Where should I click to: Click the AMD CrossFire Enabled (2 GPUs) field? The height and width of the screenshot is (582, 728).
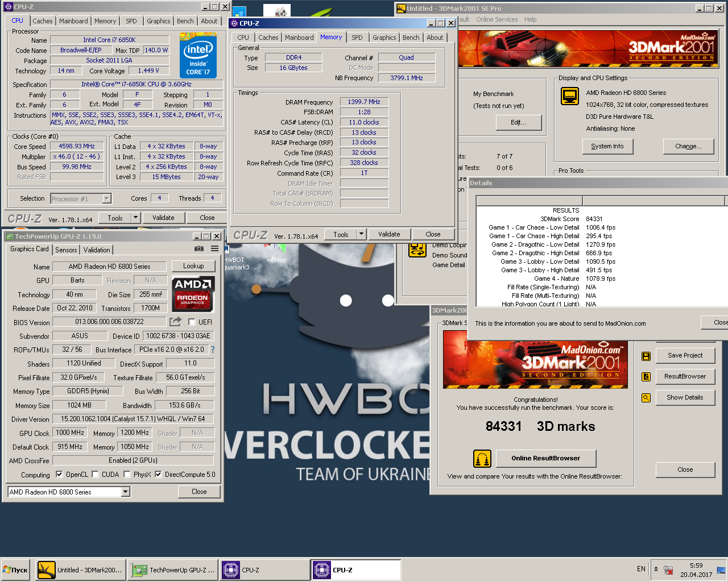coord(133,460)
